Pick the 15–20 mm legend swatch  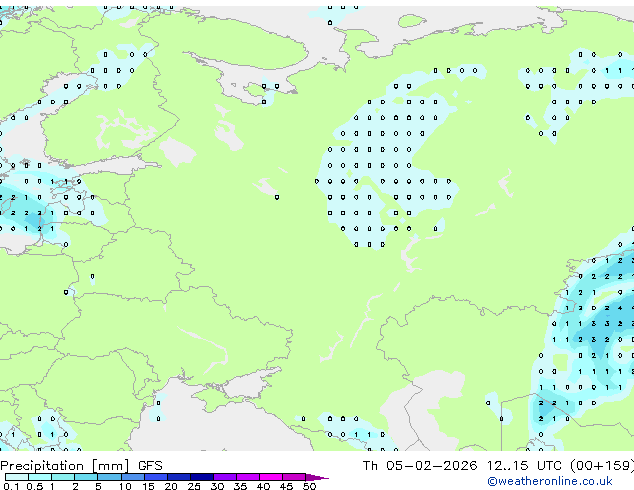click(x=156, y=477)
